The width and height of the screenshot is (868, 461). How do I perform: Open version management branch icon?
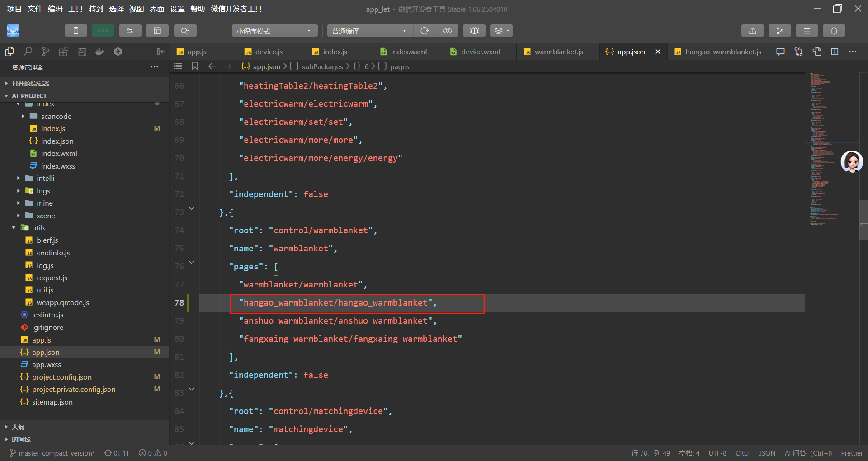pos(779,31)
